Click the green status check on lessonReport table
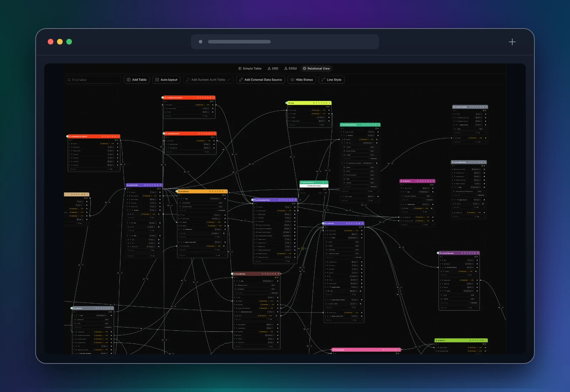This screenshot has width=570, height=392. [x=176, y=191]
